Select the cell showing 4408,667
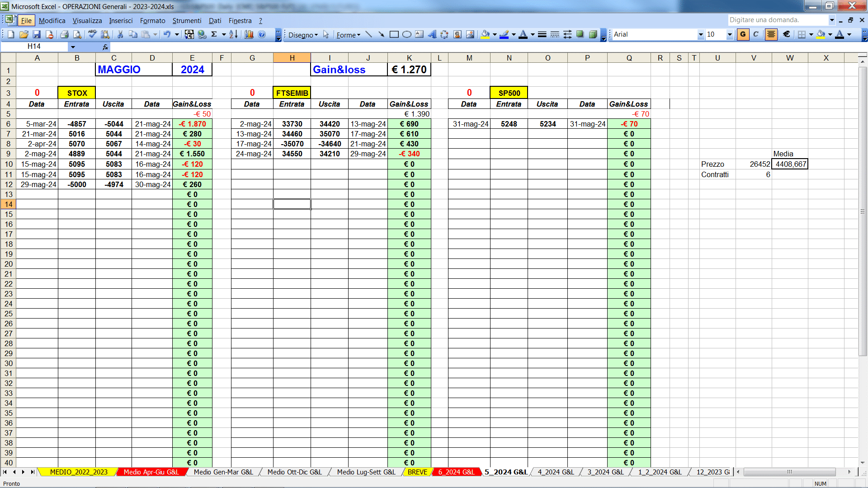The image size is (868, 488). [x=790, y=164]
